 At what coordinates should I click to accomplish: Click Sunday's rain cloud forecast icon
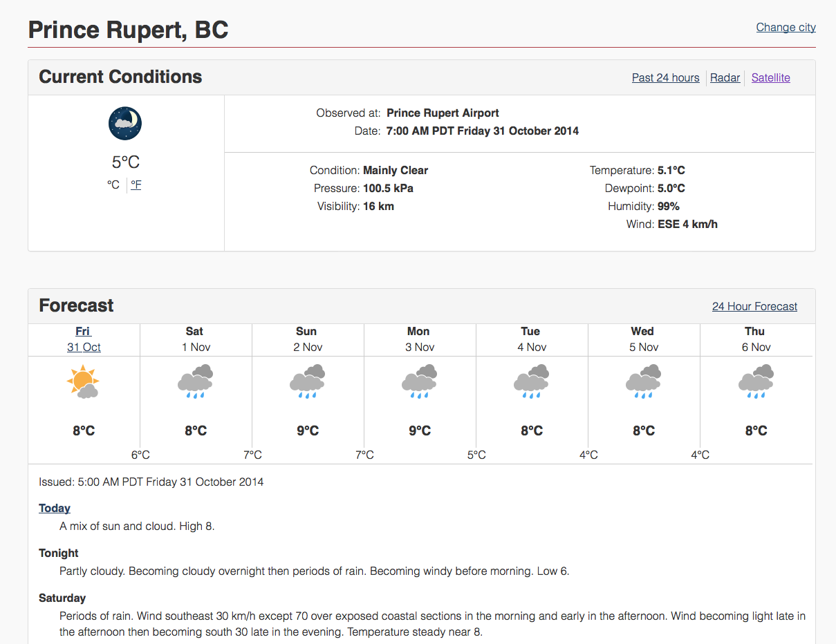[307, 381]
